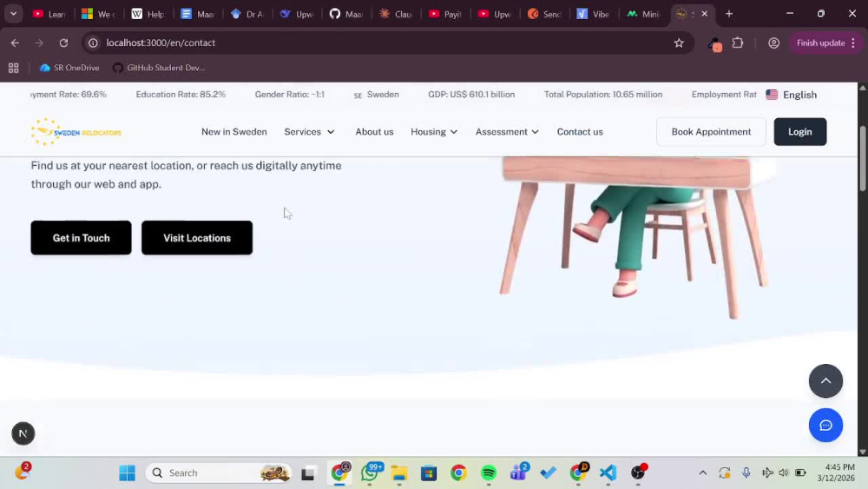Open Contact us page

(x=580, y=132)
